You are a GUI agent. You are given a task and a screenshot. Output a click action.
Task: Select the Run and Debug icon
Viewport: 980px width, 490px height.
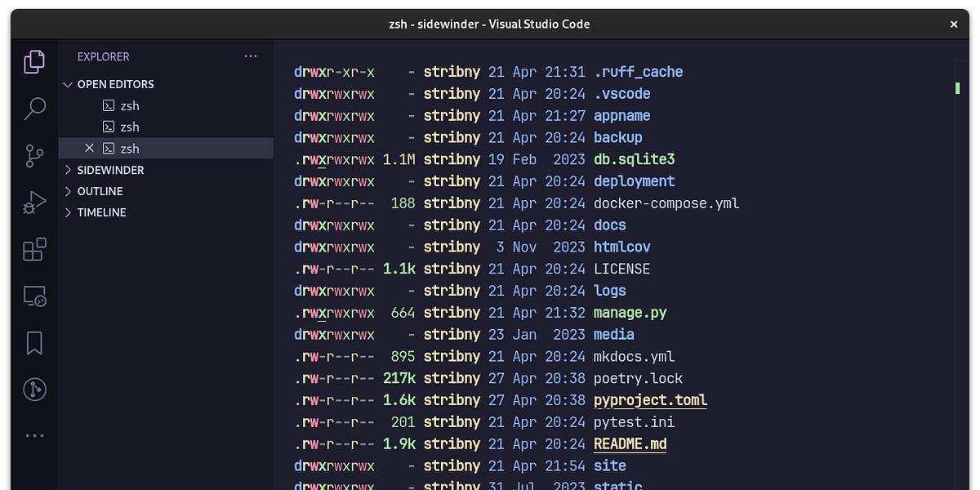[33, 202]
